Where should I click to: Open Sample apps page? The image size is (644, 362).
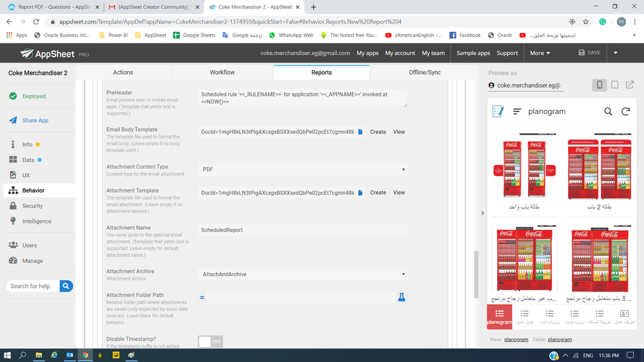tap(473, 53)
